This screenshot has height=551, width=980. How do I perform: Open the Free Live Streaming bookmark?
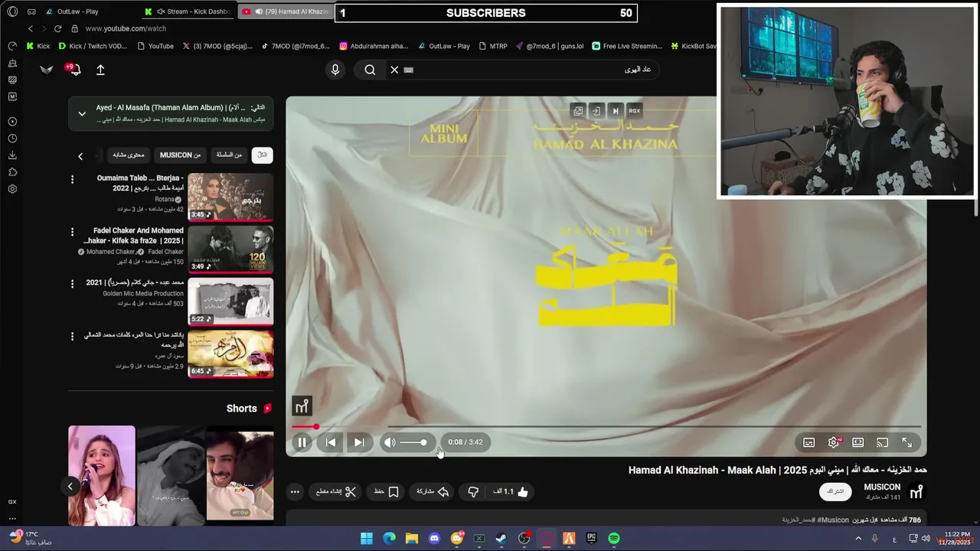tap(626, 46)
